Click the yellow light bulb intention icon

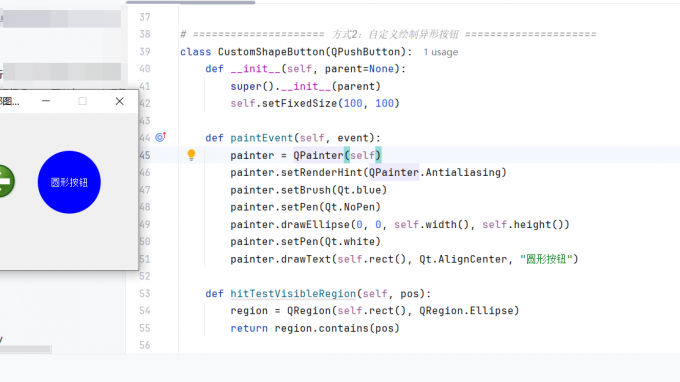click(191, 155)
